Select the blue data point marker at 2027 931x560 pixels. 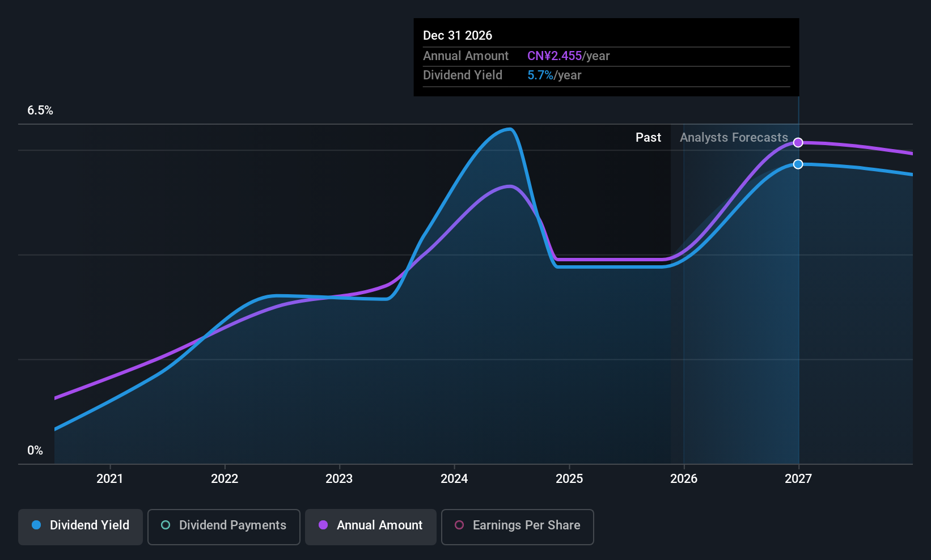tap(798, 164)
